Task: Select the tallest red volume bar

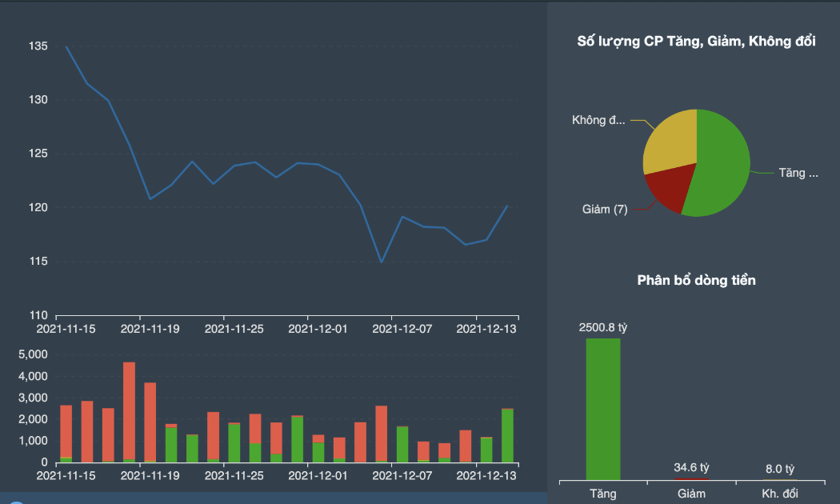Action: coord(129,411)
